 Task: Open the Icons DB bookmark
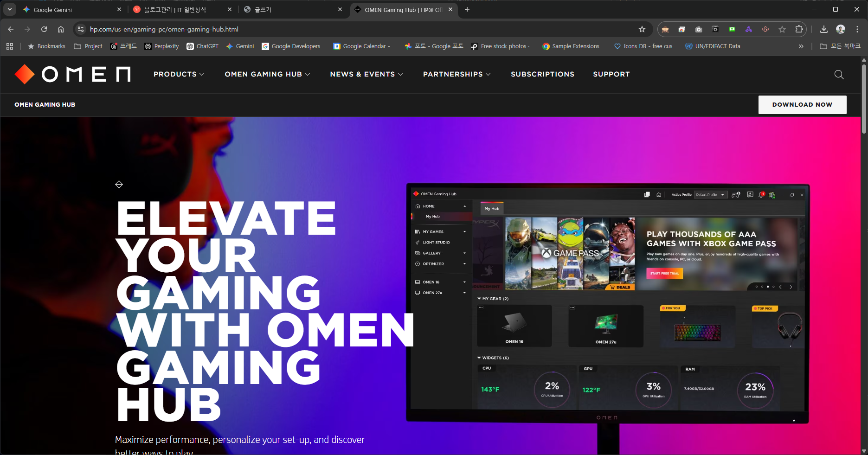pos(645,46)
